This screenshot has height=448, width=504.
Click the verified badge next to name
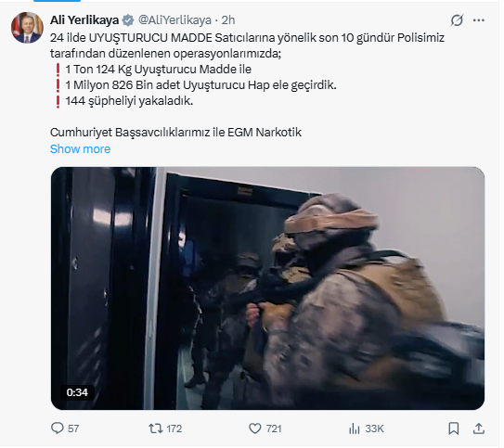[128, 20]
